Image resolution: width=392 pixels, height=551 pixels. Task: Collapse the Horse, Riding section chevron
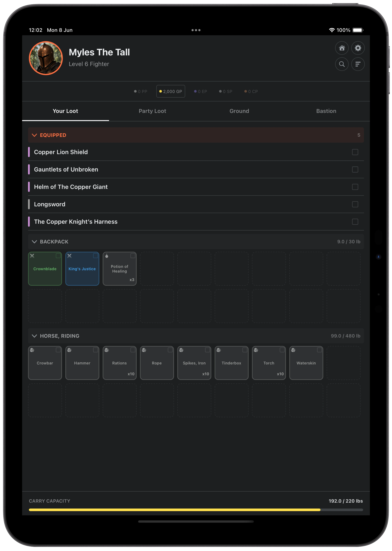point(34,336)
